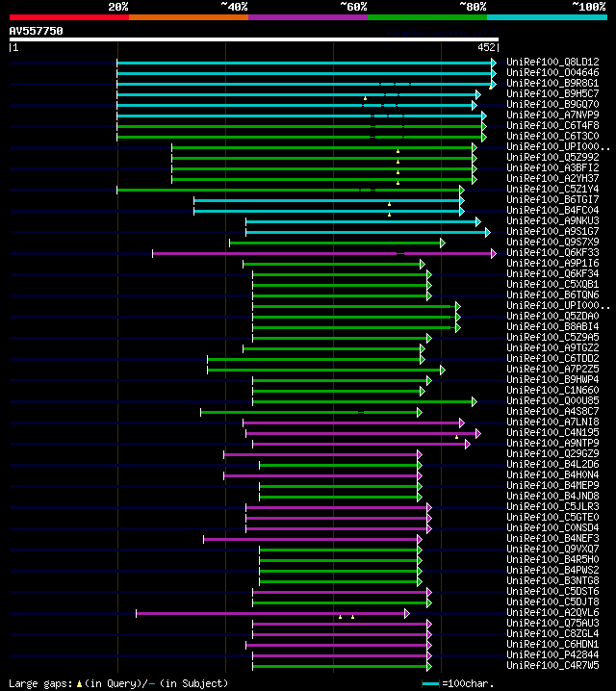Click the purple alignment bar for UniRef100_Q6KF33
The width and height of the screenshot is (616, 691).
point(324,253)
